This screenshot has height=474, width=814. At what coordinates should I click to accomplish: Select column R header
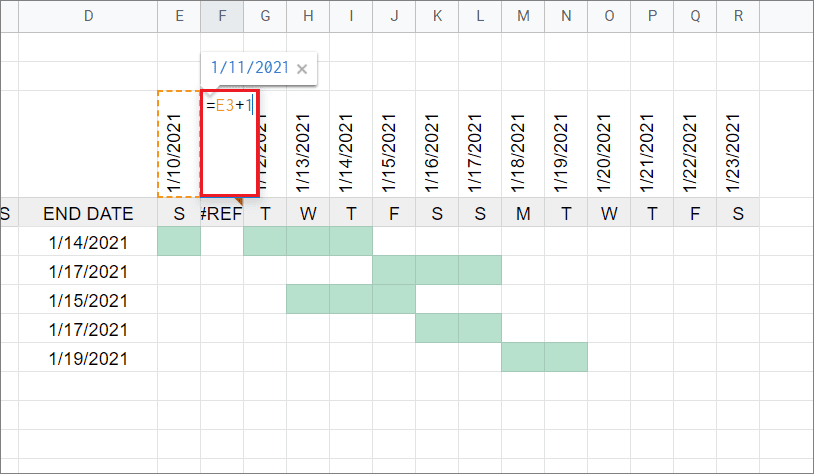738,16
